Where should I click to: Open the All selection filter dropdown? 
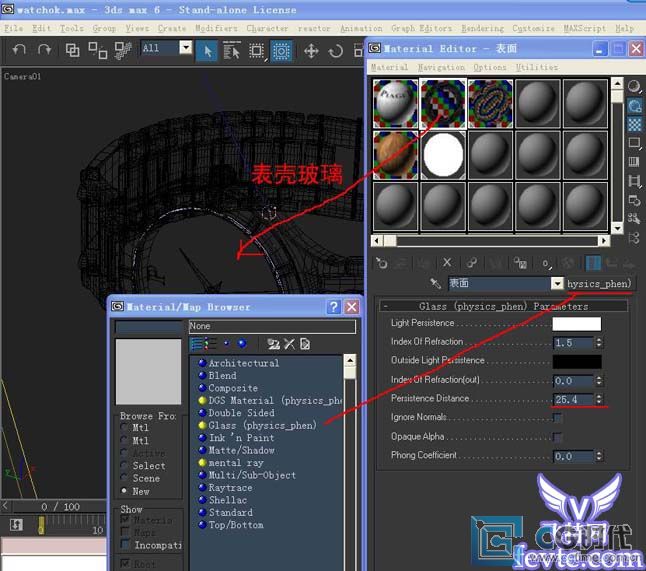[186, 48]
